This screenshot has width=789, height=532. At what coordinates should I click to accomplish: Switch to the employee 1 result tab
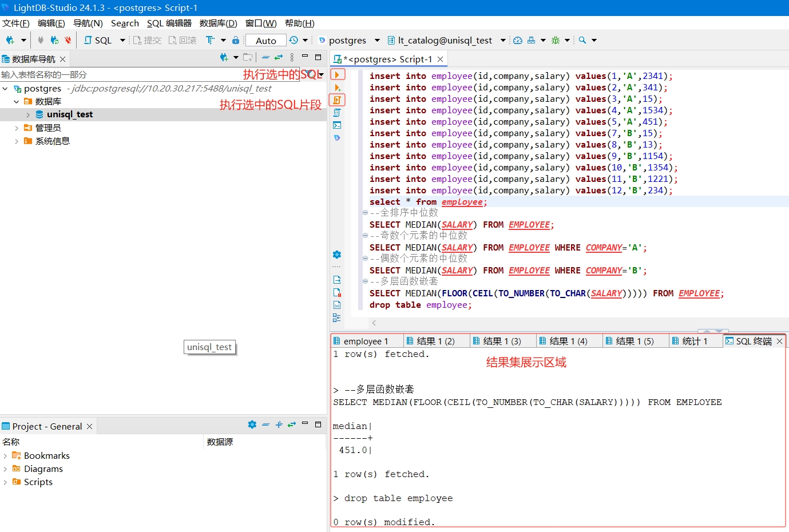click(366, 341)
